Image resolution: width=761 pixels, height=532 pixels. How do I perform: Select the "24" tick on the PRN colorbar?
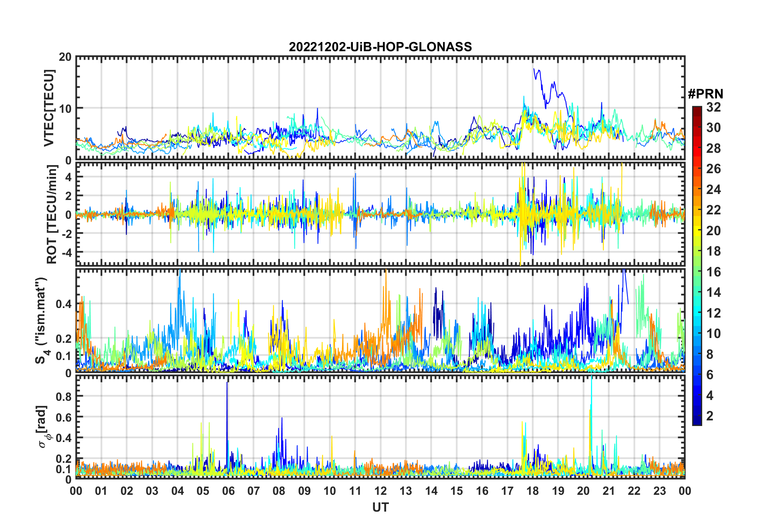(713, 190)
